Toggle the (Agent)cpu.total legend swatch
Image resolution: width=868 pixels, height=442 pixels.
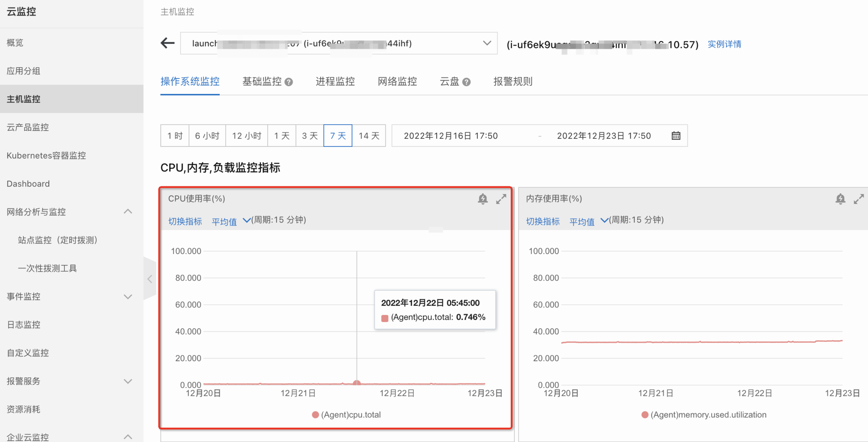[315, 415]
